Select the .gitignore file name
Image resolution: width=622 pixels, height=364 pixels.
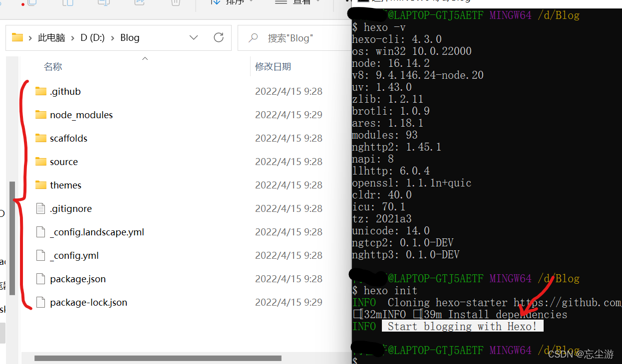(71, 208)
